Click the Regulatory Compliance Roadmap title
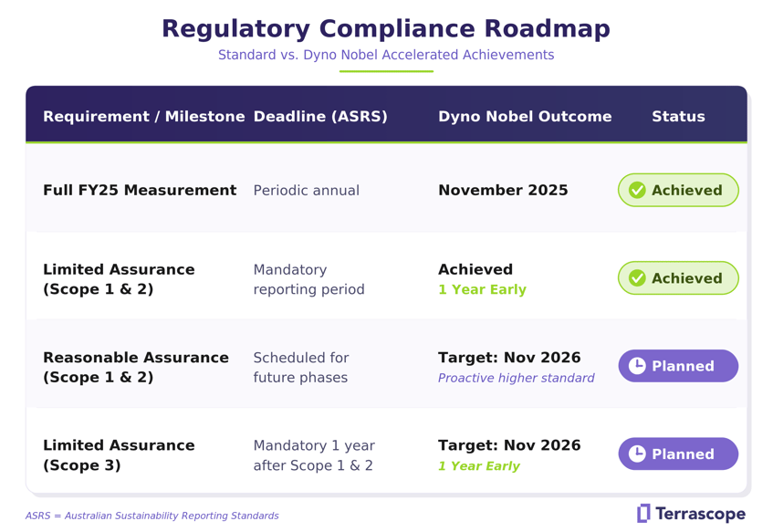This screenshot has height=532, width=773. (386, 28)
